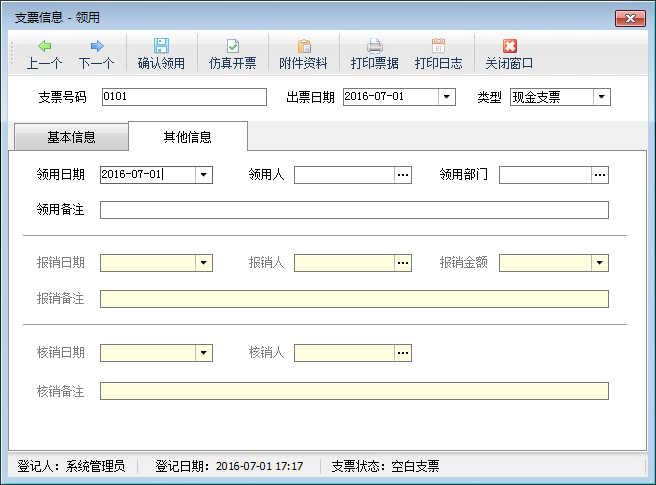Image resolution: width=656 pixels, height=485 pixels.
Task: Click the 支票号码 input field
Action: coord(183,97)
